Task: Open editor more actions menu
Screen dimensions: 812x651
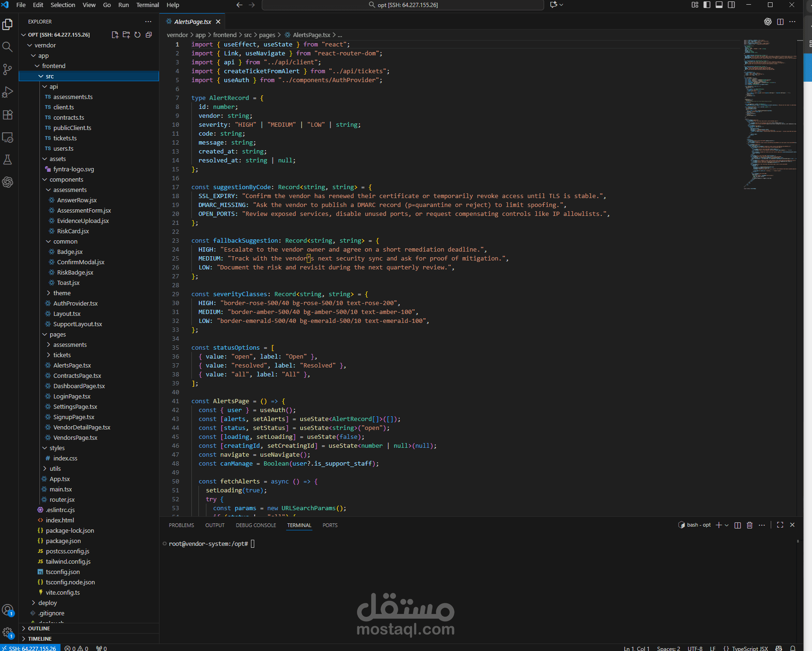Action: [x=792, y=22]
